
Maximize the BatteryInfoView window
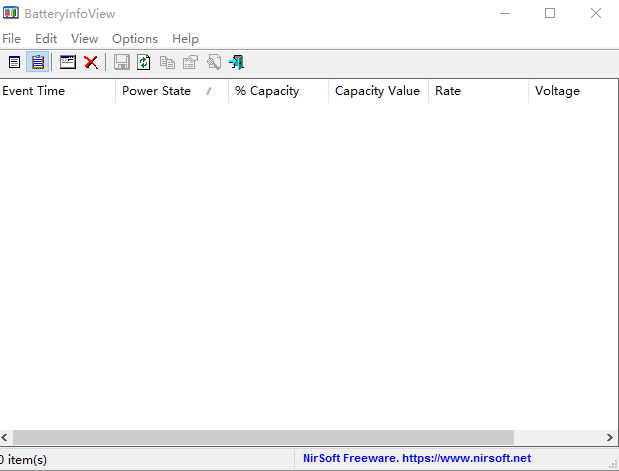(550, 13)
